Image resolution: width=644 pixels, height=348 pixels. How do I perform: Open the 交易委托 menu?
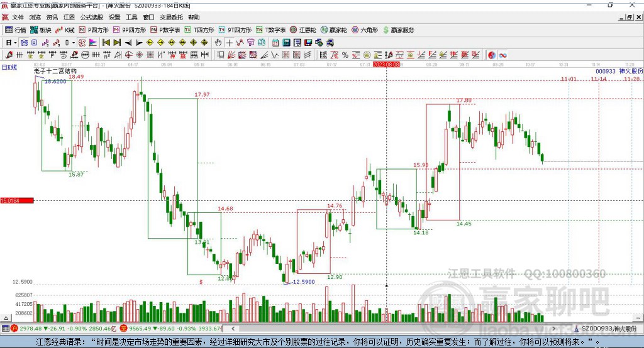click(171, 17)
